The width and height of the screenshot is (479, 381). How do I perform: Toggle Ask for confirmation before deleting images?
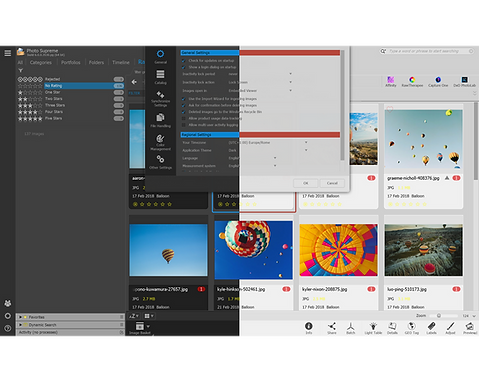(183, 105)
